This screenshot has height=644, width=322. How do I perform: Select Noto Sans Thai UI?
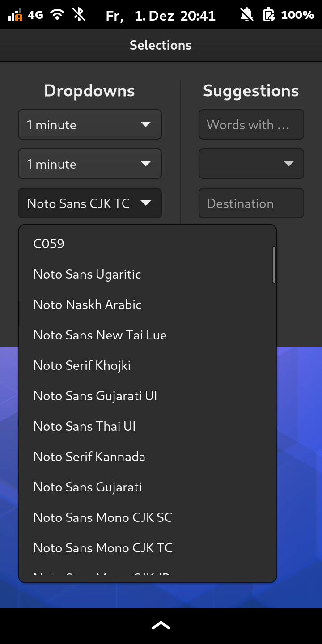pos(148,426)
